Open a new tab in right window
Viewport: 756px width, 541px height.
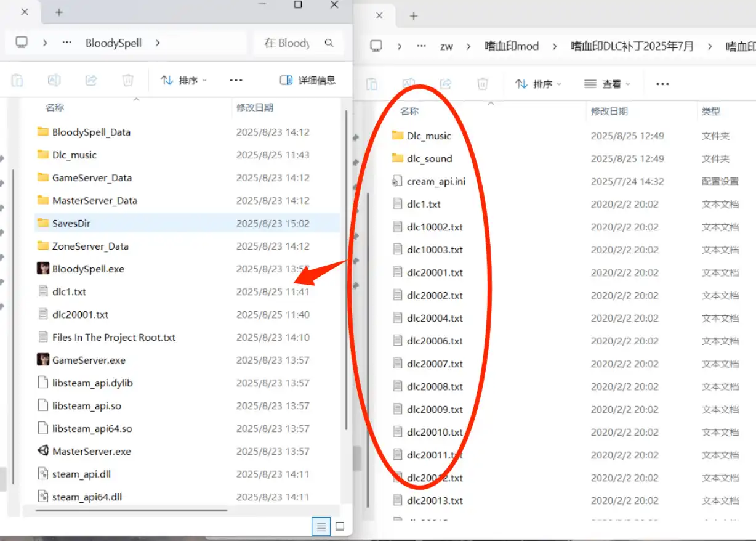coord(414,16)
